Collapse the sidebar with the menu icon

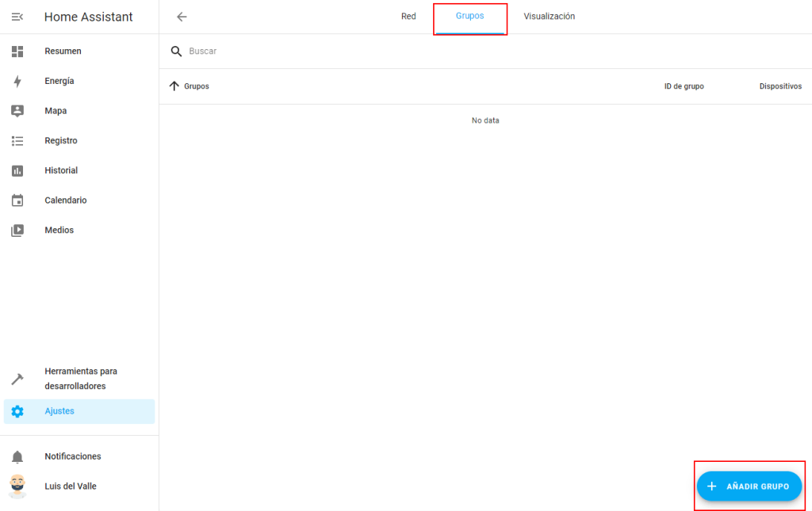(x=17, y=17)
